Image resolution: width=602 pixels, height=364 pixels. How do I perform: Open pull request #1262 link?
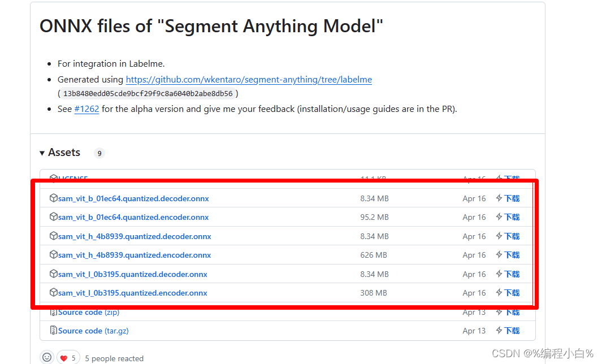click(86, 109)
